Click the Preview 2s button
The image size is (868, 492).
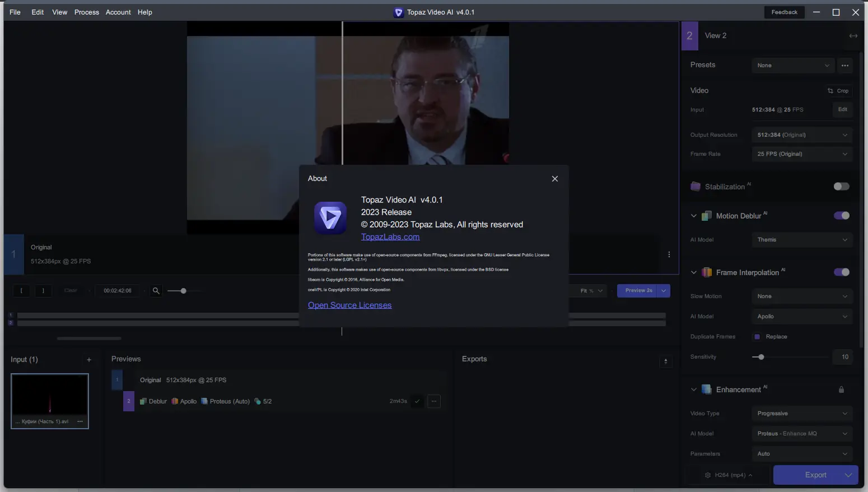(637, 291)
